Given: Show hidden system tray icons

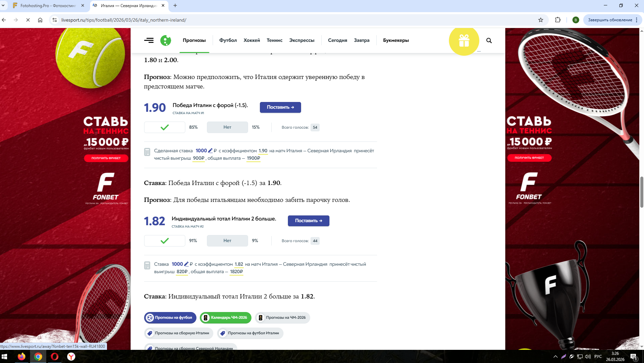Looking at the screenshot, I should tap(556, 357).
